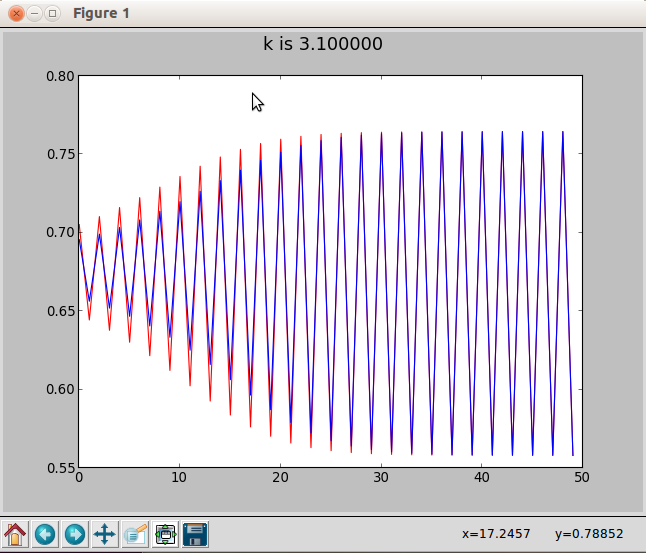Minimize the Figure 1 window
Viewport: 646px width, 553px height.
(x=35, y=14)
